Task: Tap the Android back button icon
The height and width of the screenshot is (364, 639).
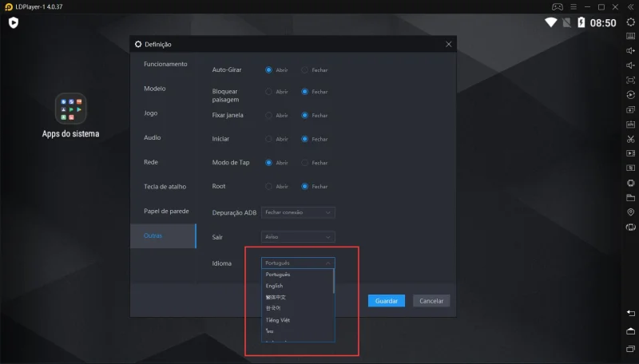Action: coord(630,313)
